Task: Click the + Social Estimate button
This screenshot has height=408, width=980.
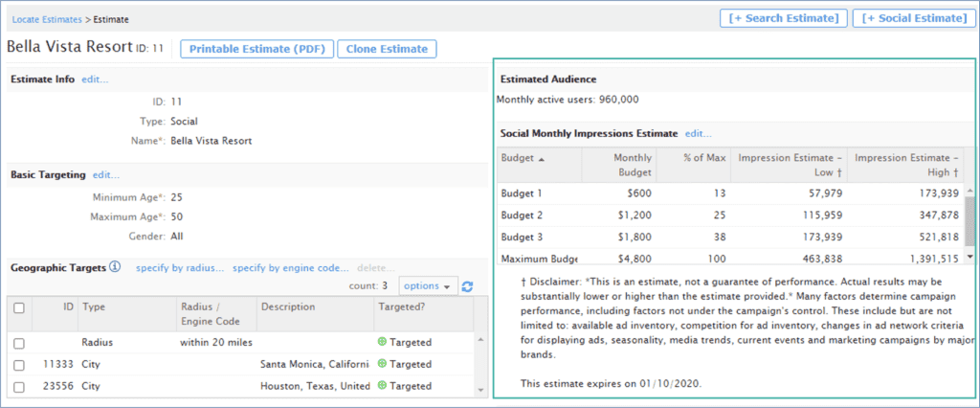Action: [914, 18]
